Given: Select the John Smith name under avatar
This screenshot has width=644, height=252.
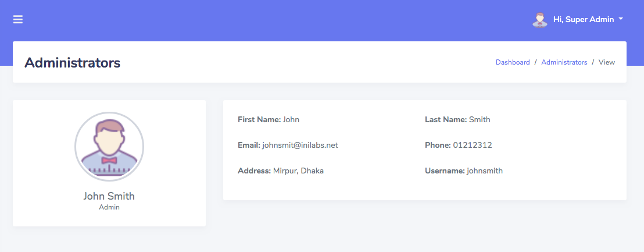Looking at the screenshot, I should [109, 196].
